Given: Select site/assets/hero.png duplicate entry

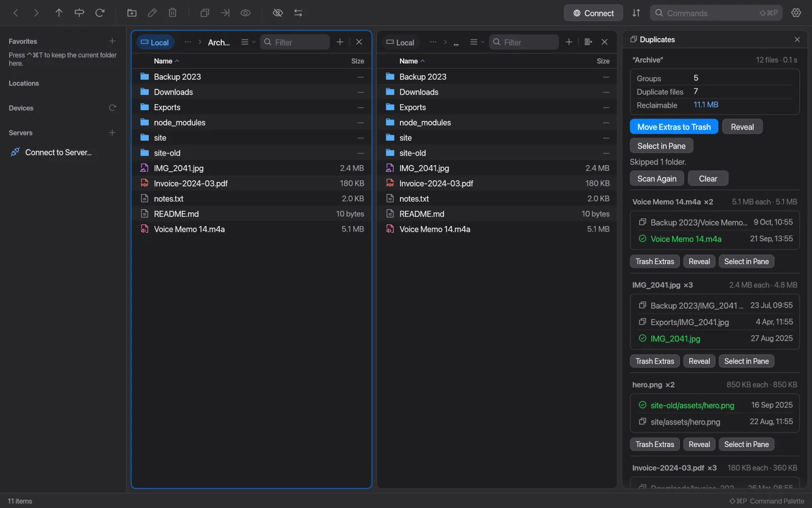Looking at the screenshot, I should click(x=715, y=422).
